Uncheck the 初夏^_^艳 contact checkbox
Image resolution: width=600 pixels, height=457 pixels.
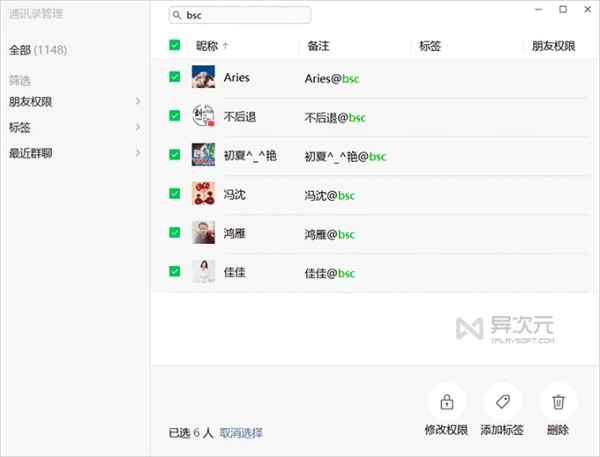coord(174,155)
